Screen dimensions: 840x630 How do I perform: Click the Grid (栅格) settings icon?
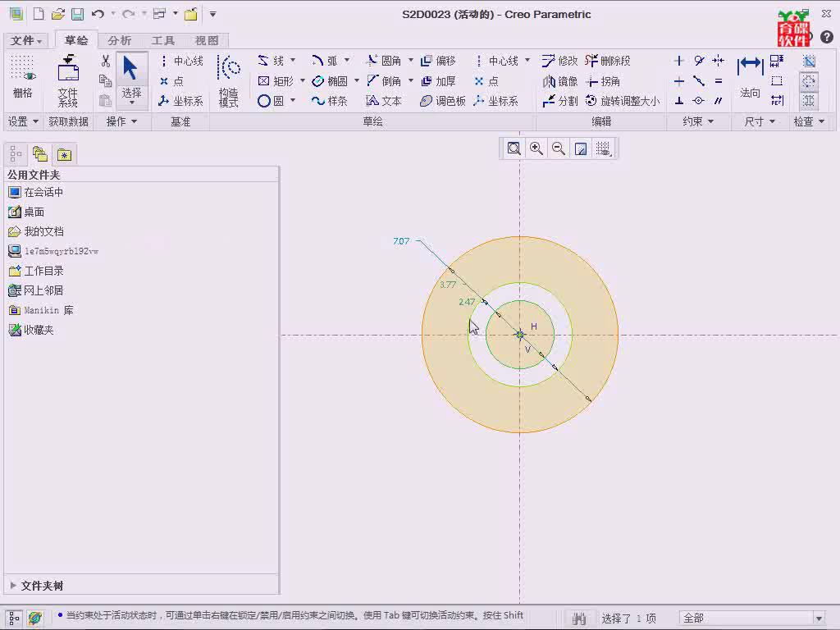22,76
